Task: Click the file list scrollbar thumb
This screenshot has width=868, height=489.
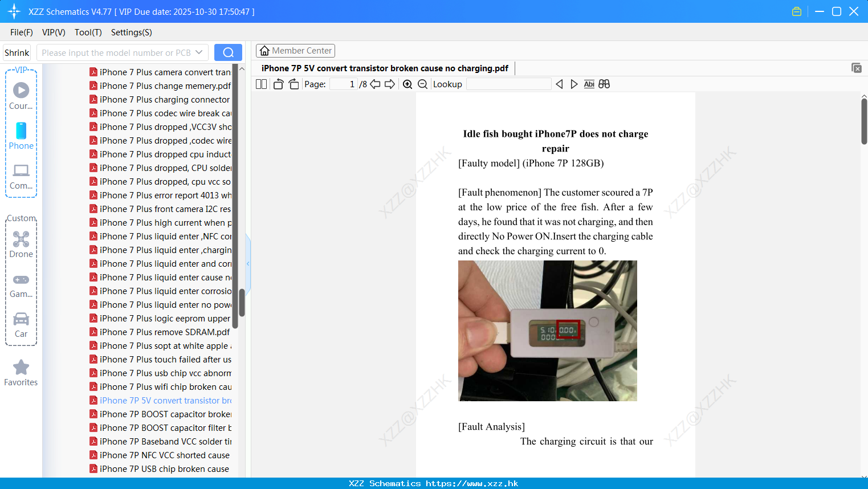Action: (242, 302)
